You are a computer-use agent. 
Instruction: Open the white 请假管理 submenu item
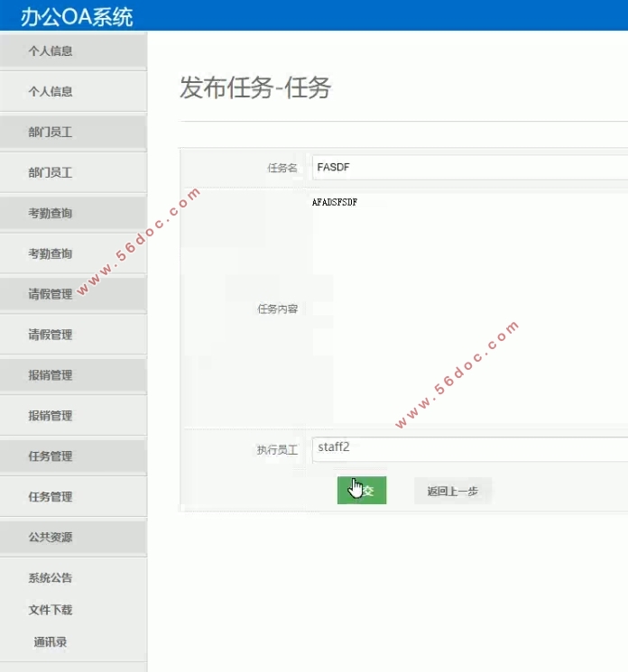[x=73, y=335]
